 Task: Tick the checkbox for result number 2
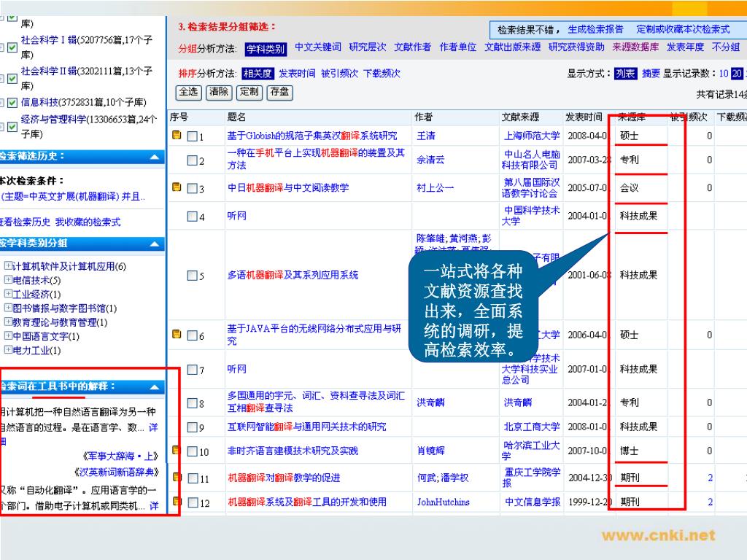coord(192,160)
